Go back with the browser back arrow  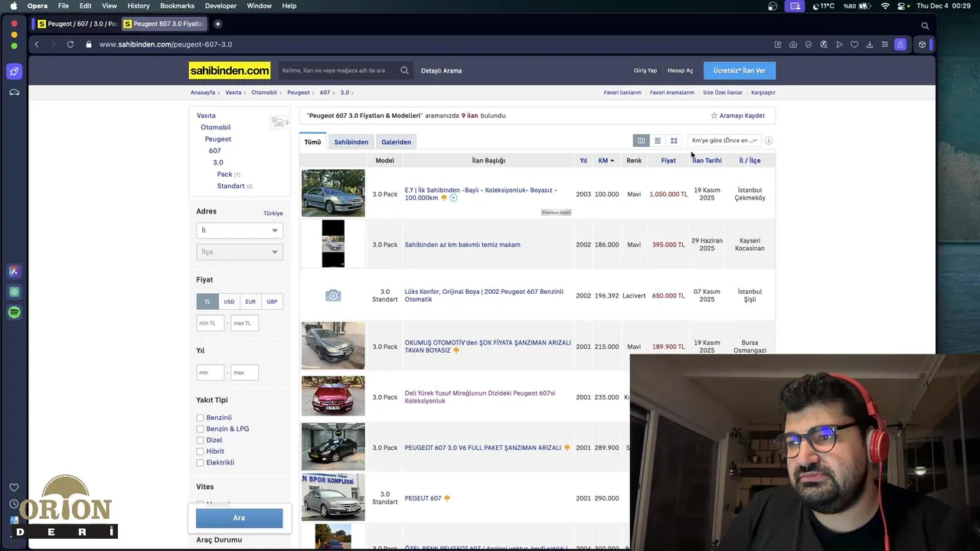pos(37,44)
